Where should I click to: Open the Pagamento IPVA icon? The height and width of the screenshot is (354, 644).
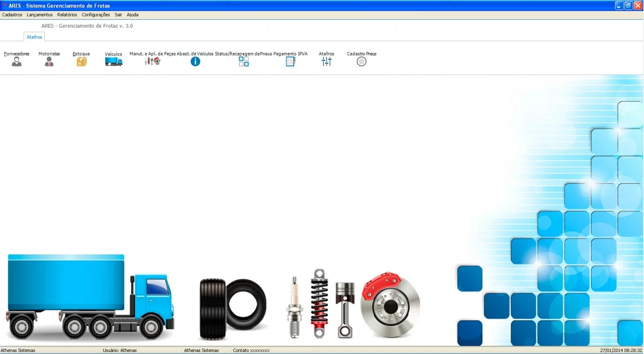tap(290, 61)
